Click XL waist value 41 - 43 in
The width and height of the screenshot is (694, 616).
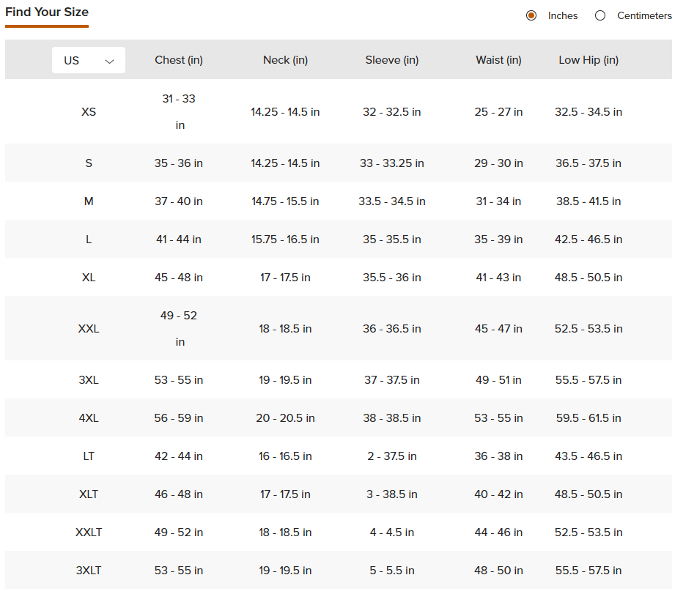click(498, 277)
